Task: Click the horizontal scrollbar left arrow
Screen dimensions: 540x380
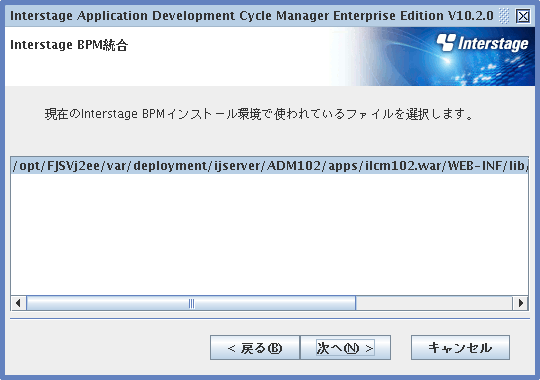Action: coord(19,303)
